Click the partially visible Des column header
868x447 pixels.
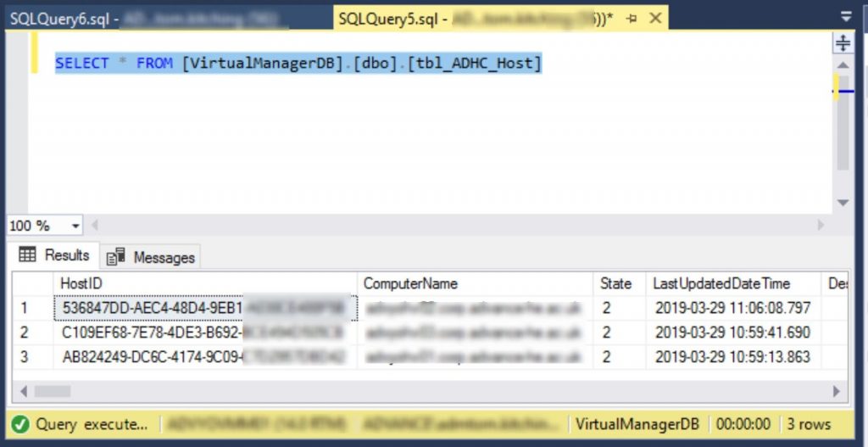[837, 284]
